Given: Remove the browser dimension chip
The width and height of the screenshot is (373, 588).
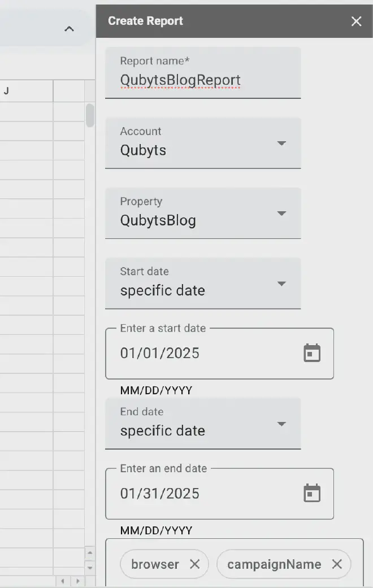Looking at the screenshot, I should coord(195,564).
